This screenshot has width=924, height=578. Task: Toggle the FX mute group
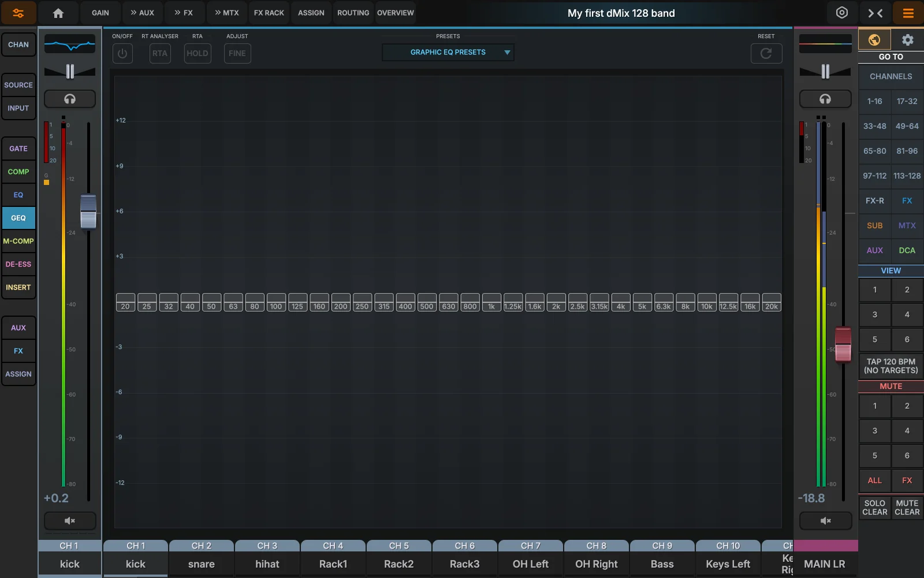907,480
